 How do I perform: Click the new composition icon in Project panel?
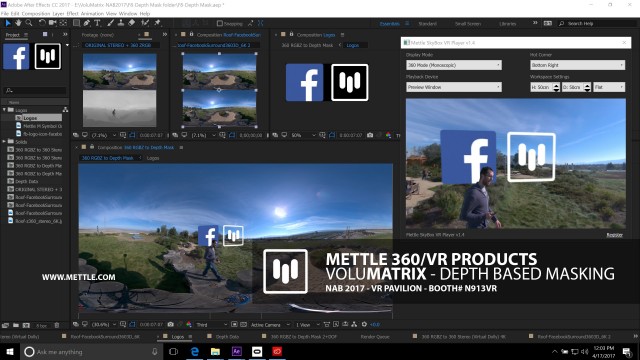coord(26,325)
